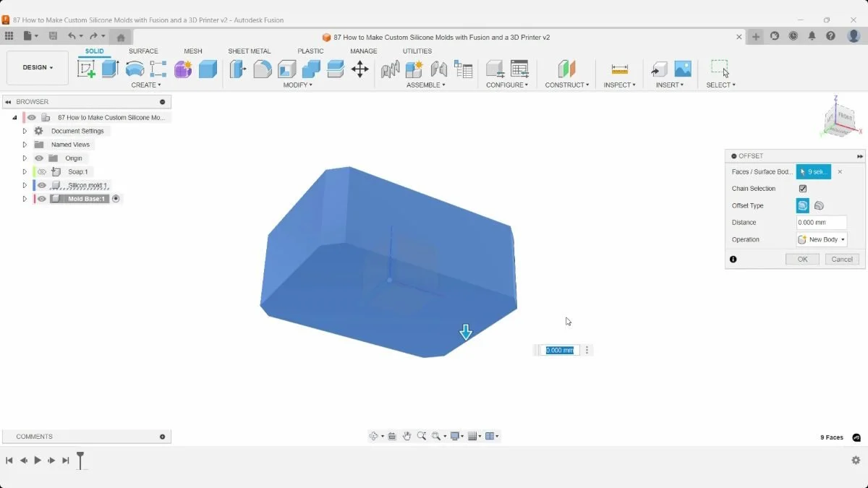Toggle visibility of the Origin folder
The height and width of the screenshot is (488, 868).
tap(39, 158)
